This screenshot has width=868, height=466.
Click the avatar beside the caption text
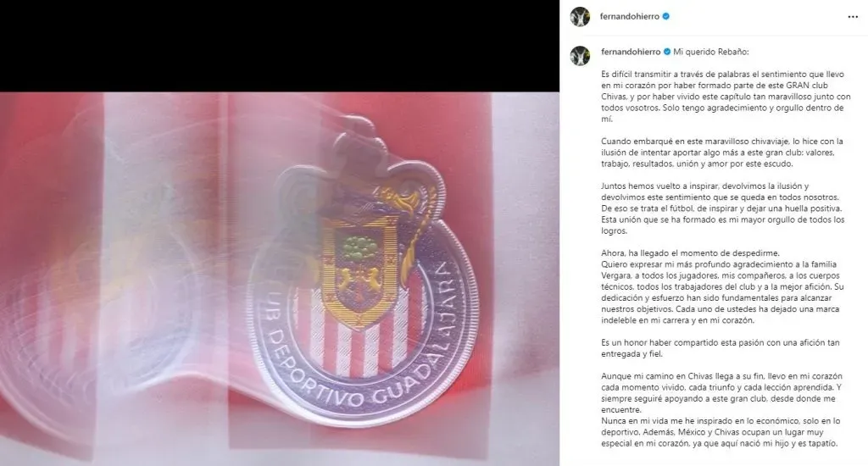580,55
